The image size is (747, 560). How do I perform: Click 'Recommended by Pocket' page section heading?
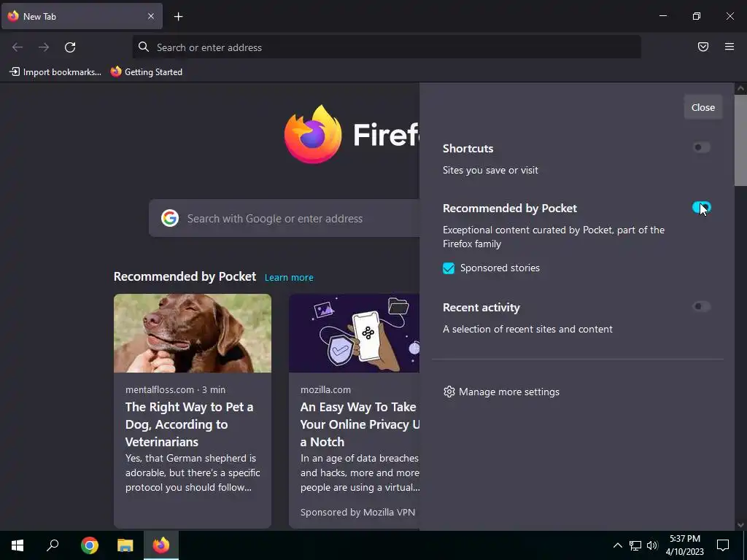(x=185, y=276)
